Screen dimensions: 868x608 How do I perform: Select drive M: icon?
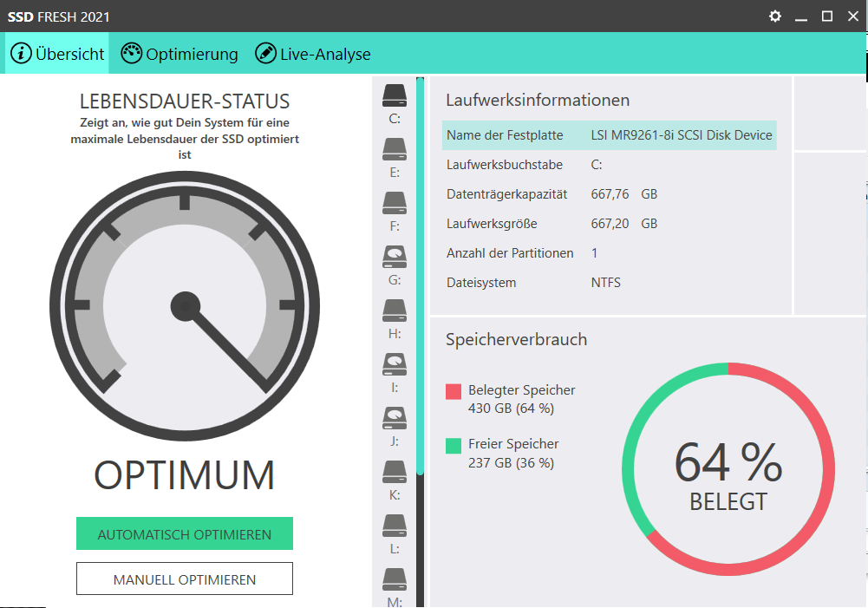395,579
